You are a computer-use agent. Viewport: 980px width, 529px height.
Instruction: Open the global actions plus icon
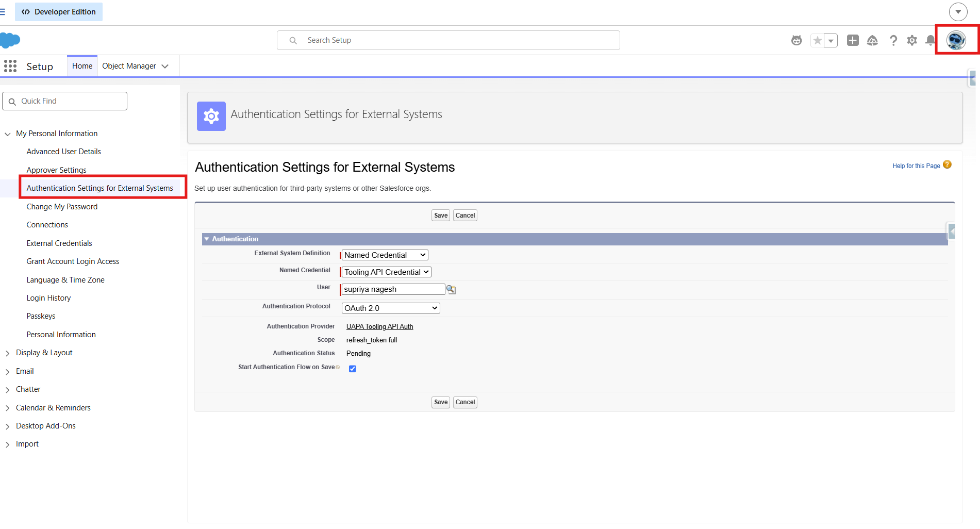click(853, 40)
